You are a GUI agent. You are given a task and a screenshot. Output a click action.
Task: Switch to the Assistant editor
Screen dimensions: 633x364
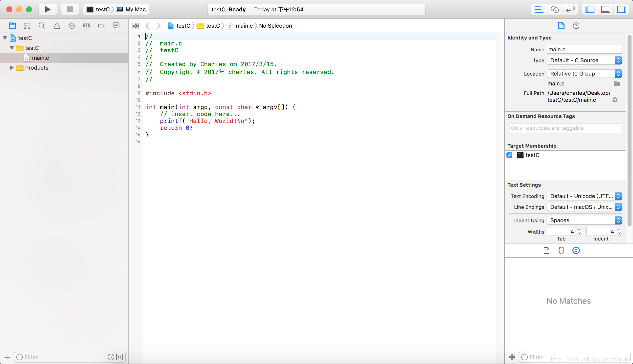(x=555, y=9)
